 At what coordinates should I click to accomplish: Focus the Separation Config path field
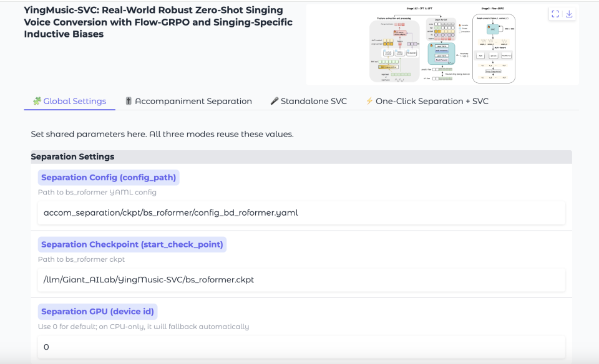coord(301,213)
